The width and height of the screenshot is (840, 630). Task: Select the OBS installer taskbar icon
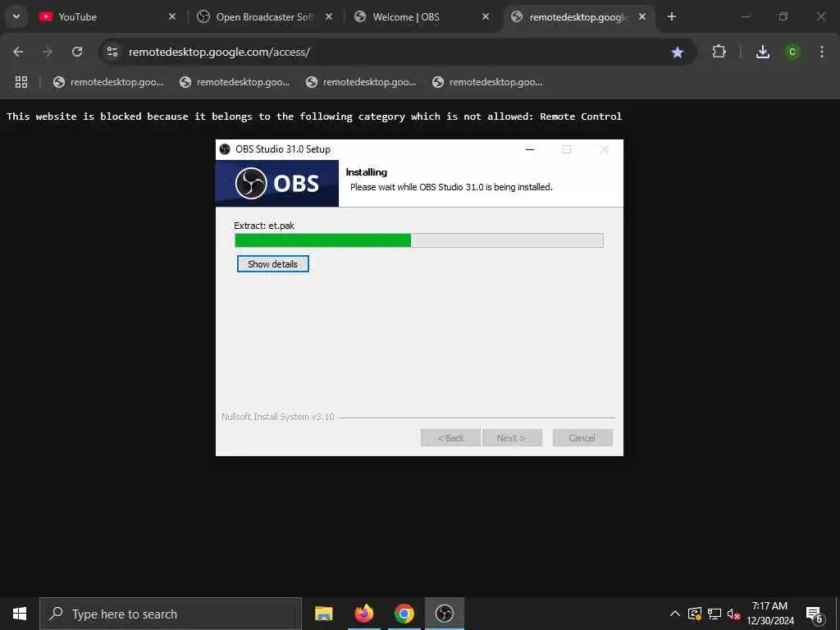tap(444, 614)
